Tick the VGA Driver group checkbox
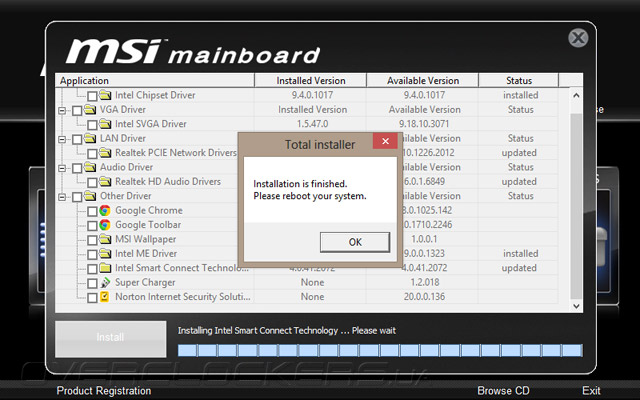640x400 pixels. pyautogui.click(x=77, y=110)
